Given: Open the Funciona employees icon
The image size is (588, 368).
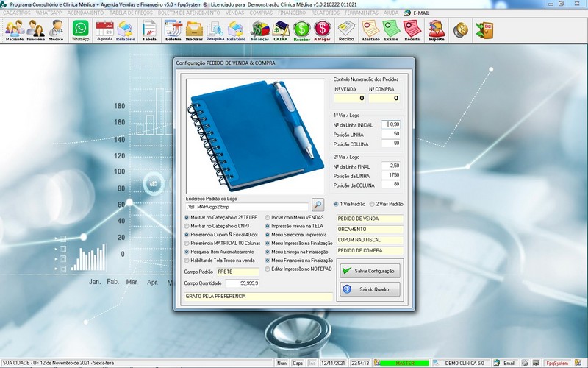Looking at the screenshot, I should point(35,30).
